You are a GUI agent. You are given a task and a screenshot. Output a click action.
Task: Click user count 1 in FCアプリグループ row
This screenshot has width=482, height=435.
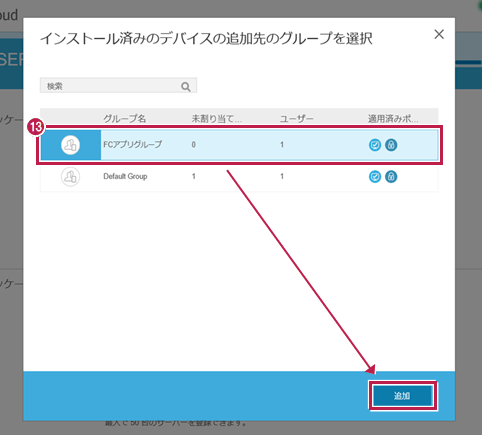282,145
